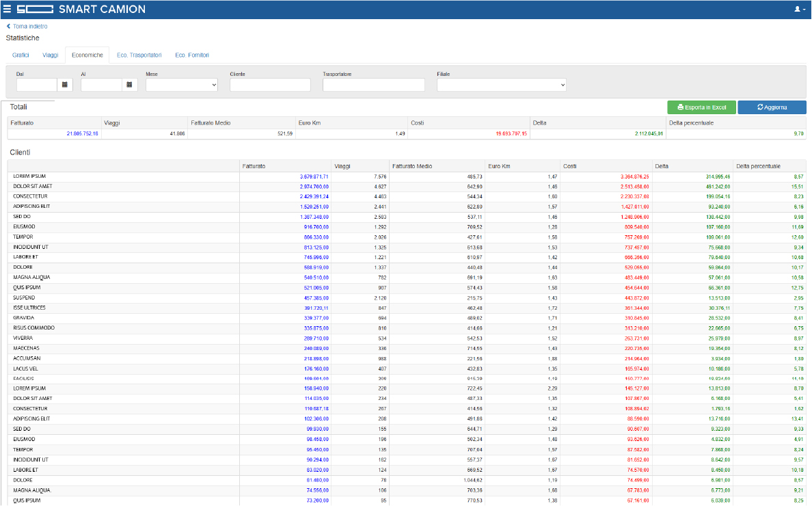Select the CONSECTETUR row with 2.429.391,24
Viewport: 812px width, 506px height.
pyautogui.click(x=407, y=197)
